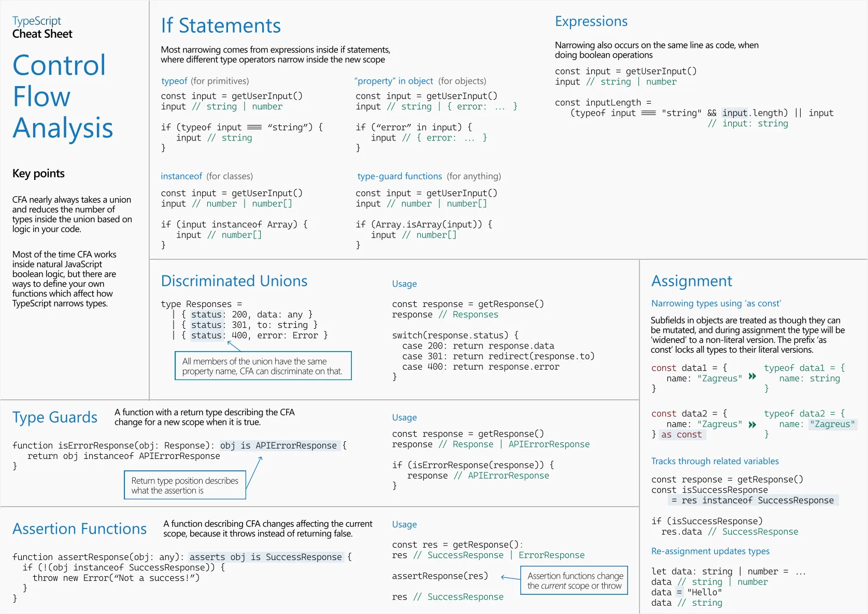Click the 'if (isSuccessResponse)' line
Image resolution: width=868 pixels, height=614 pixels.
pyautogui.click(x=707, y=521)
